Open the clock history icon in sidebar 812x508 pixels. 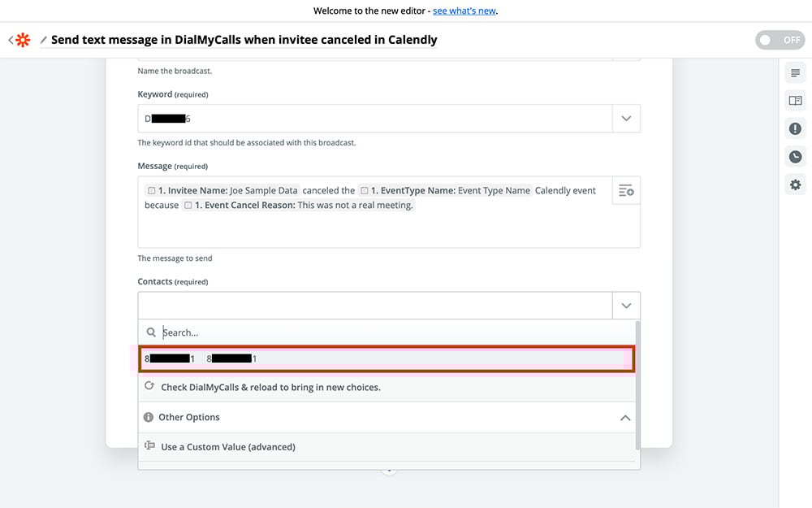click(795, 157)
